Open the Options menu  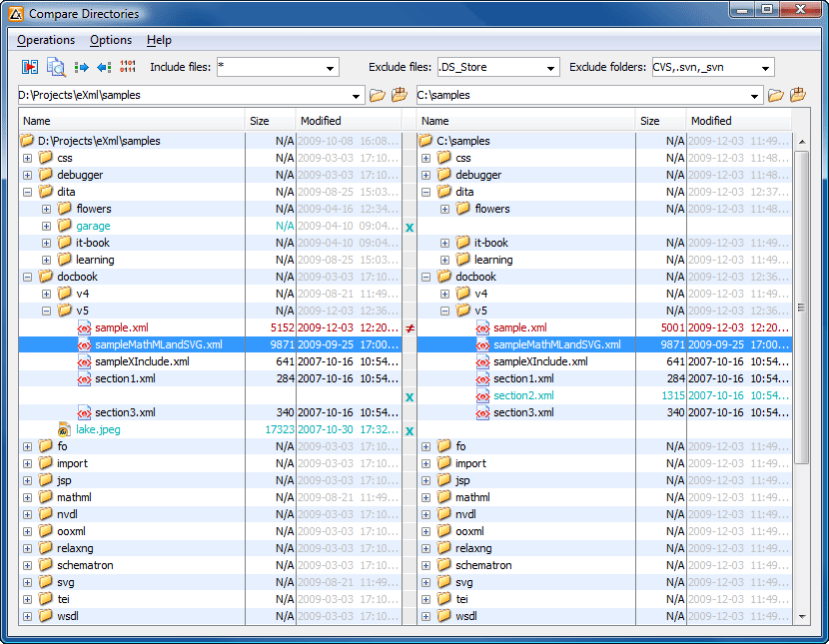(x=111, y=40)
